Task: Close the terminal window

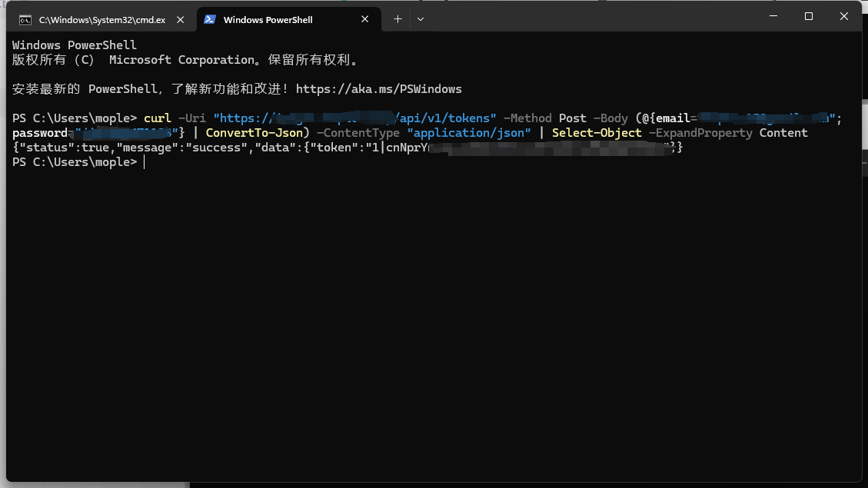Action: 844,16
